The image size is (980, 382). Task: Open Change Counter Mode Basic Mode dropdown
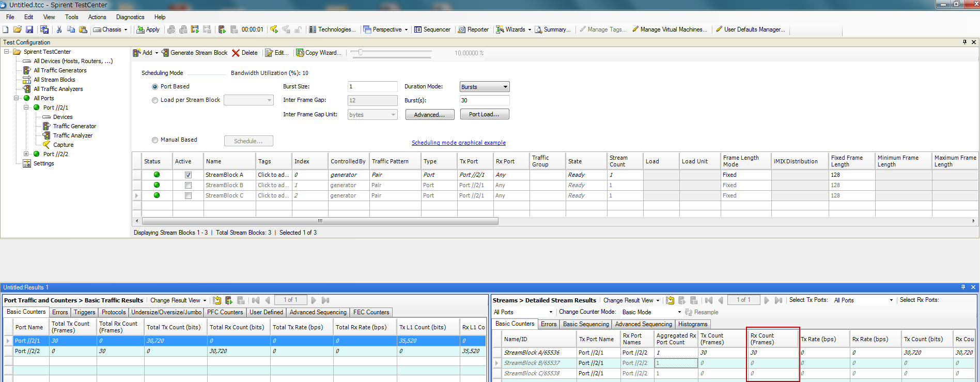pos(652,312)
